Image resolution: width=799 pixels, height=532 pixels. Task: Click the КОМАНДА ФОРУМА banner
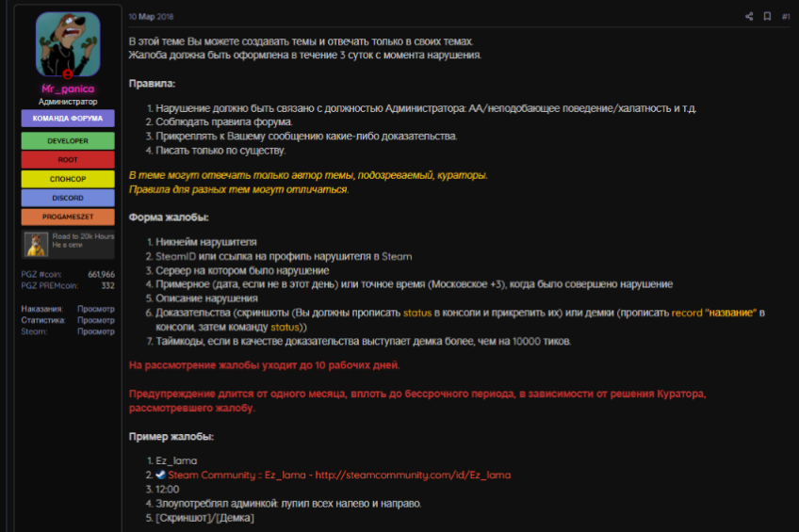[x=68, y=119]
